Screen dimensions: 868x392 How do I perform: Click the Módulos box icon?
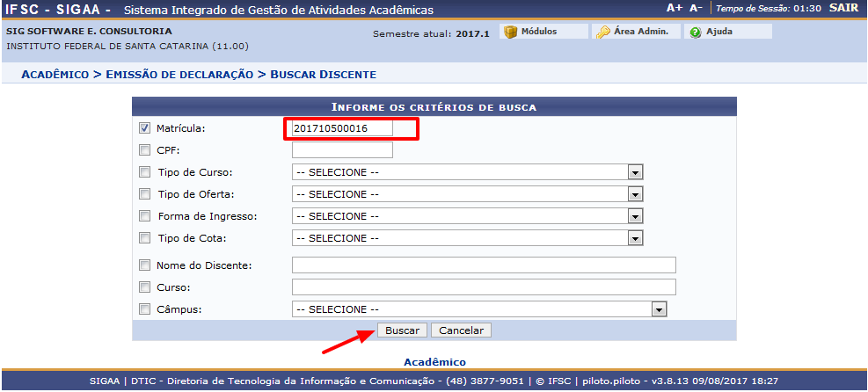[x=510, y=32]
